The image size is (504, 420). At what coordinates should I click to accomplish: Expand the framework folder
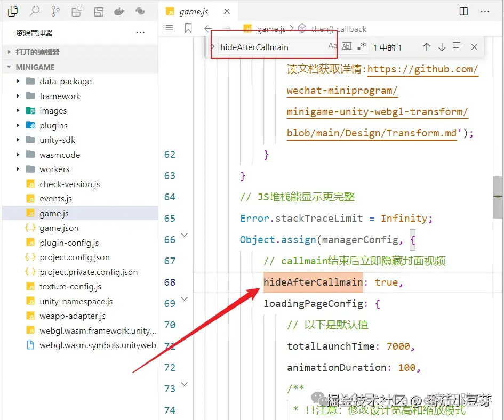click(60, 96)
